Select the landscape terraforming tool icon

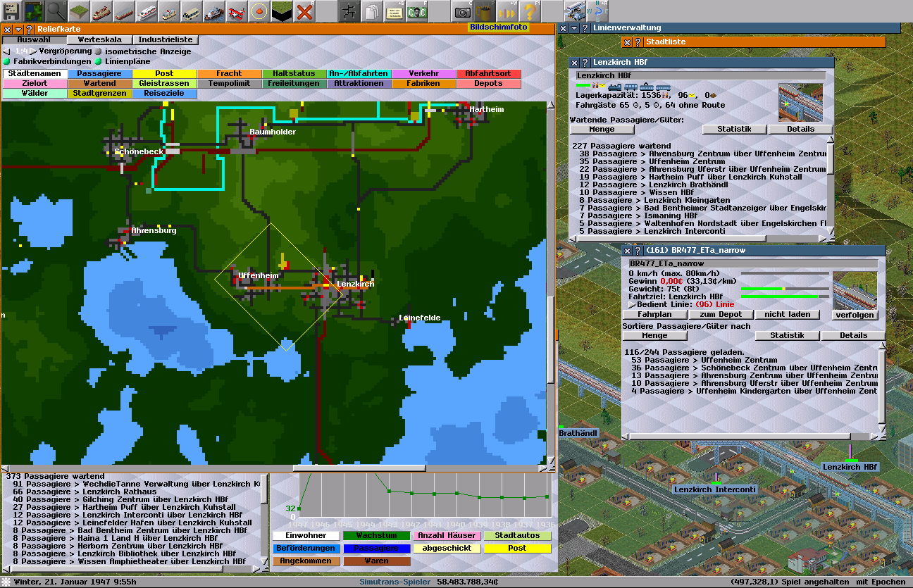pyautogui.click(x=79, y=11)
